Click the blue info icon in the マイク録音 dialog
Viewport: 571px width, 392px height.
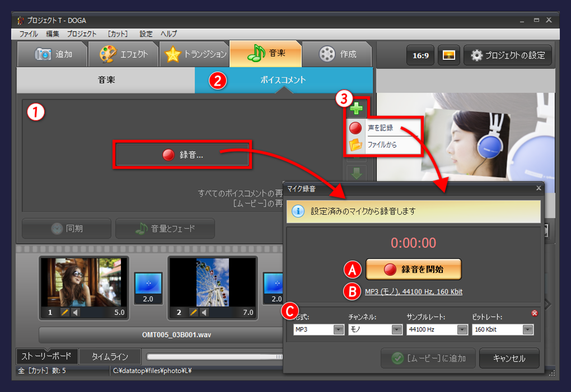297,212
